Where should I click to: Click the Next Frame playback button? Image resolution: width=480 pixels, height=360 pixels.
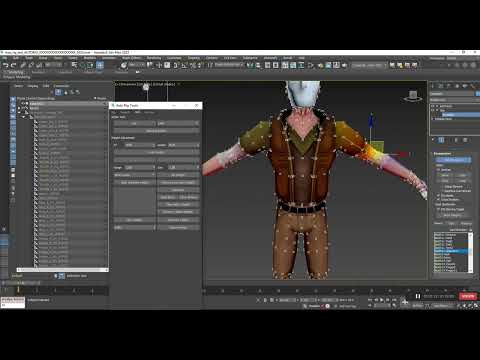pyautogui.click(x=388, y=300)
